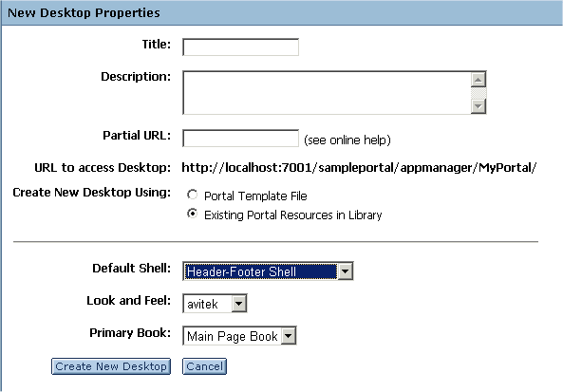Click the Description scrollbar down arrow
563x392 pixels.
[479, 106]
